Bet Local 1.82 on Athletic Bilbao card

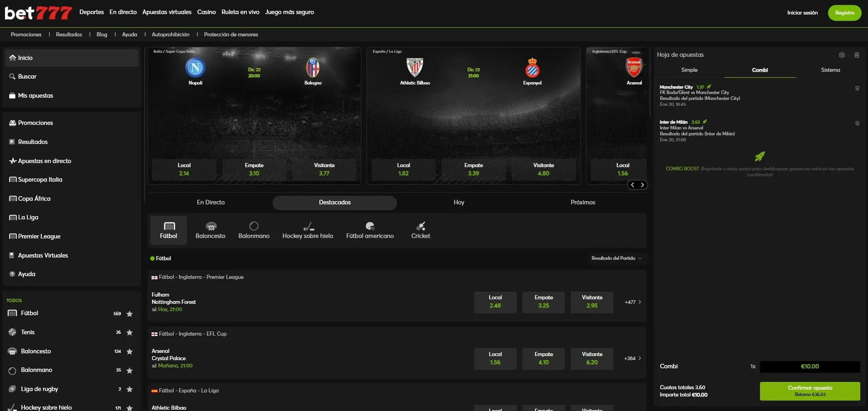coord(403,169)
